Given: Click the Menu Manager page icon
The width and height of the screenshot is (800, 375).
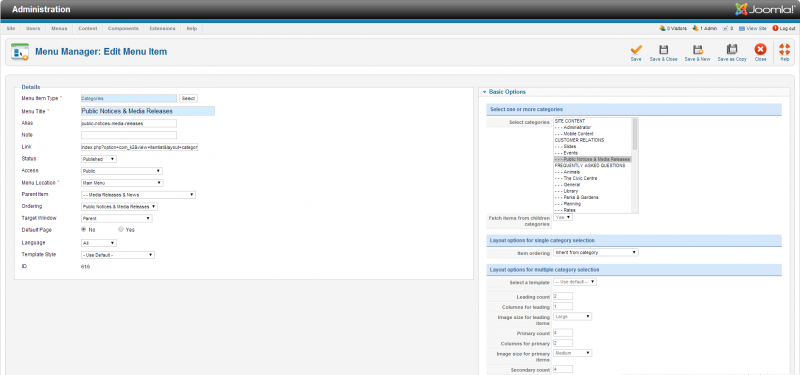Looking at the screenshot, I should [19, 52].
